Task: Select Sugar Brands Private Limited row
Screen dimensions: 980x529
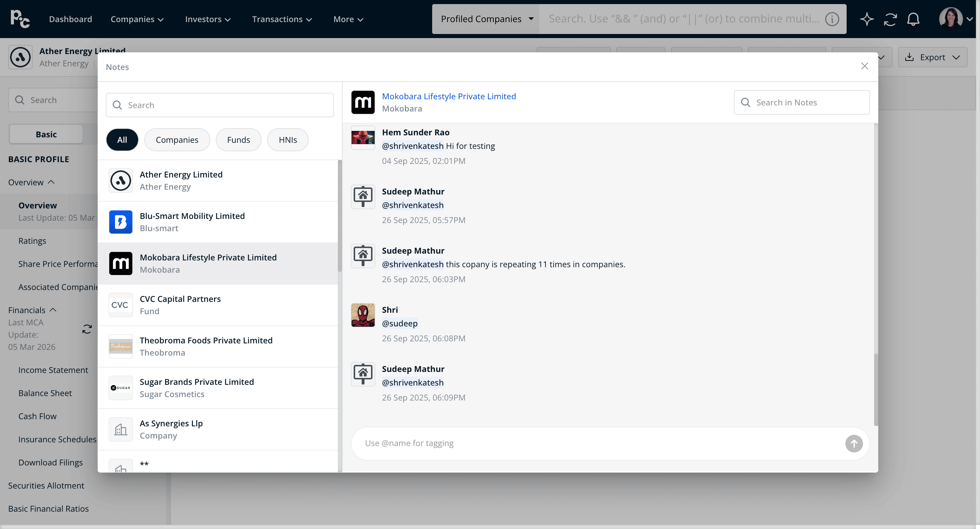Action: [x=218, y=388]
